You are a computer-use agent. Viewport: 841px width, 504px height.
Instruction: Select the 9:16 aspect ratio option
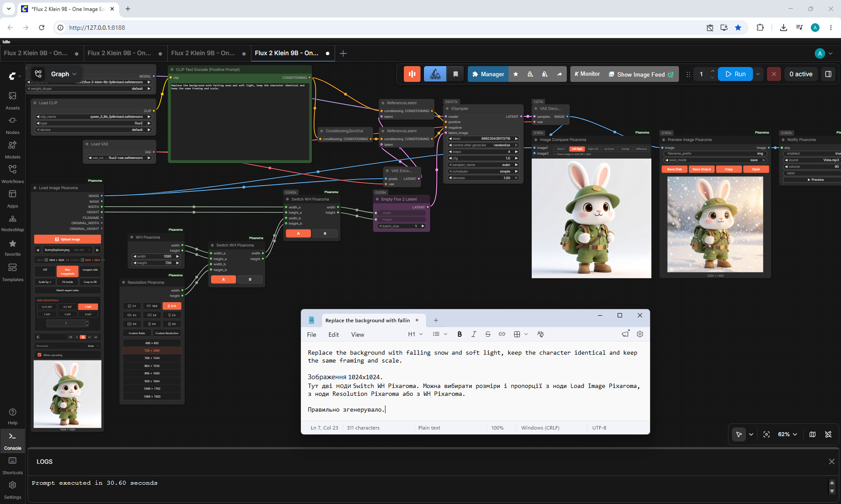(172, 306)
